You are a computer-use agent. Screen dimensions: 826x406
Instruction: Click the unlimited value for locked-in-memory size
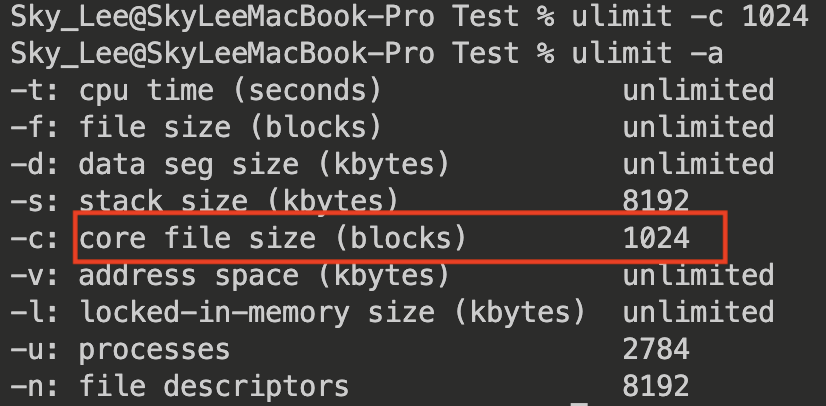click(698, 312)
